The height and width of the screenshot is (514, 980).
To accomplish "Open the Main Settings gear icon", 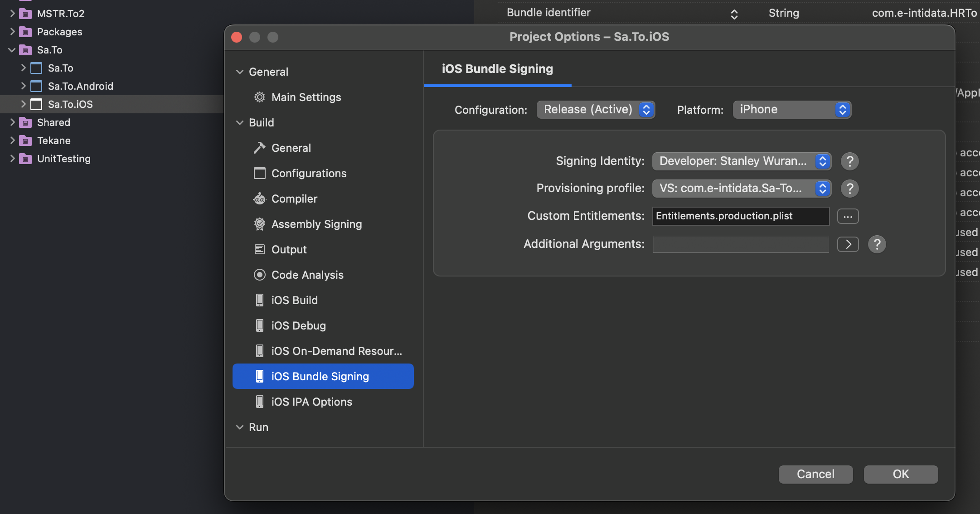I will click(x=259, y=97).
